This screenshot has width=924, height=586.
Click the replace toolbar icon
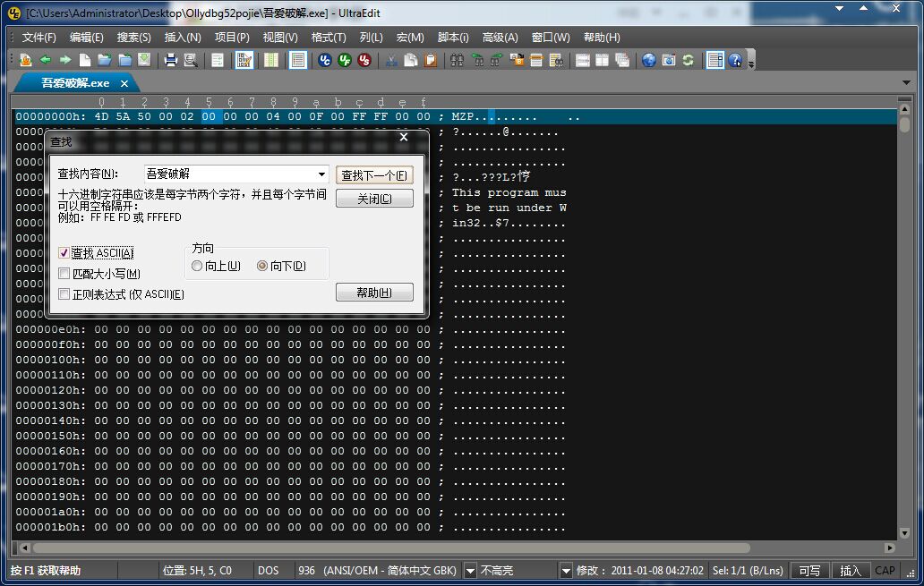(x=517, y=60)
